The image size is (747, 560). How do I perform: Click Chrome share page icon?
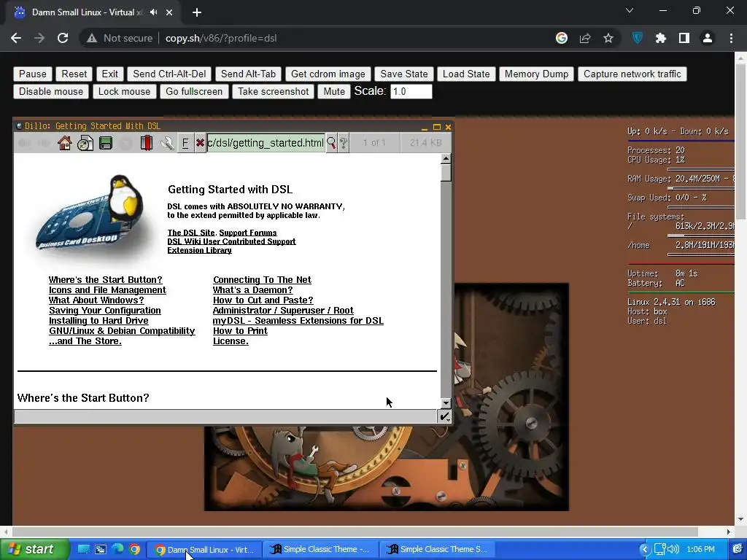(585, 38)
